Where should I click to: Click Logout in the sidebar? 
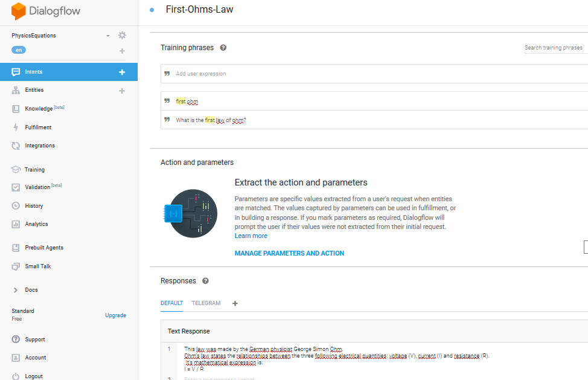pyautogui.click(x=34, y=376)
